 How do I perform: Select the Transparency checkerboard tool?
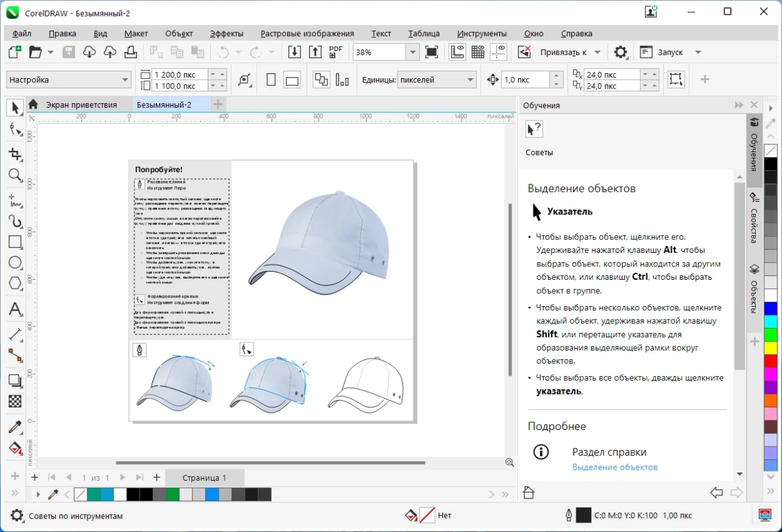(x=15, y=401)
